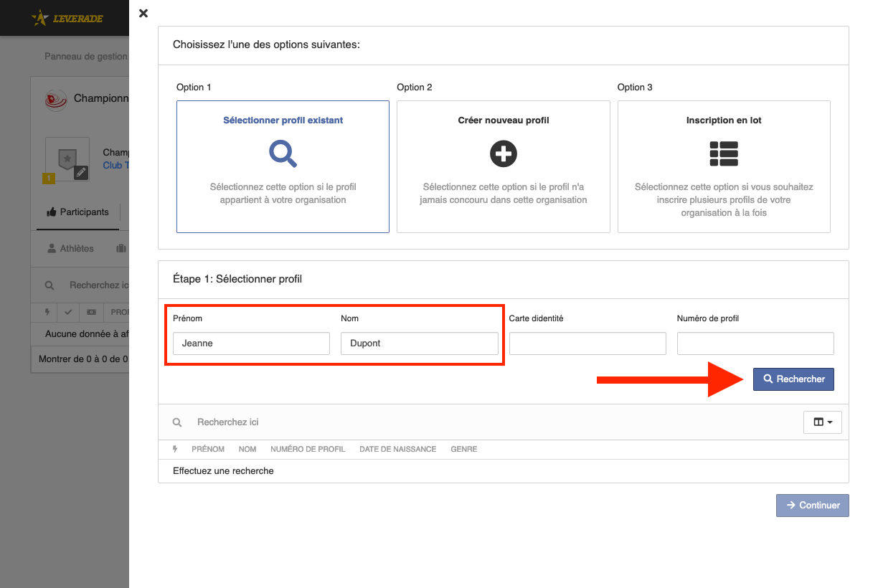
Task: Choose the list icon for Inscription en lot
Action: coord(724,153)
